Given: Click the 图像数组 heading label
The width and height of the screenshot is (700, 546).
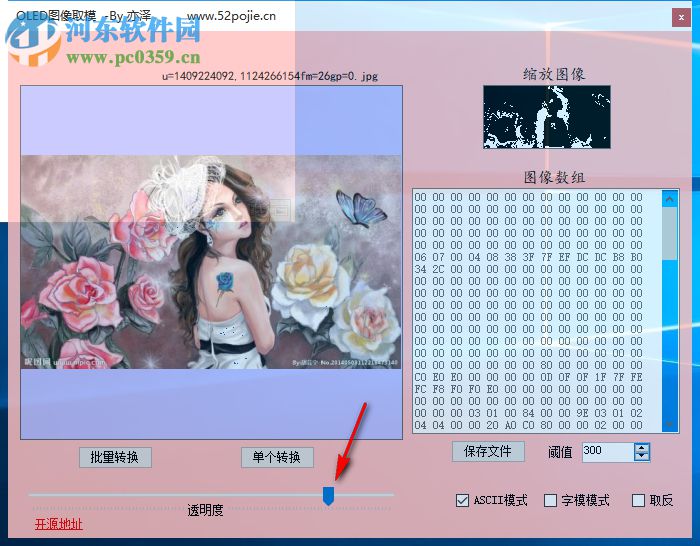Looking at the screenshot, I should tap(554, 177).
